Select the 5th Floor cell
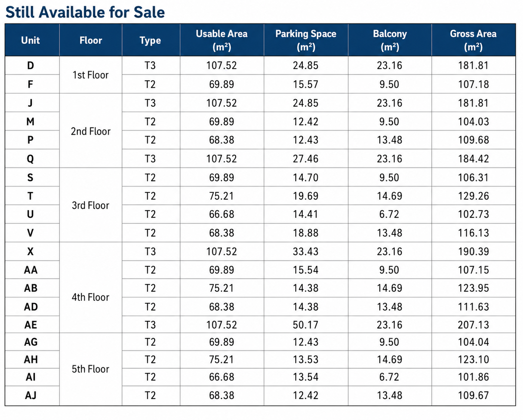 pyautogui.click(x=90, y=369)
